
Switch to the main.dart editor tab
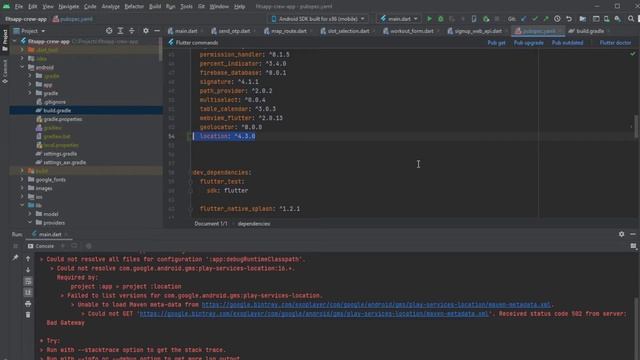183,31
